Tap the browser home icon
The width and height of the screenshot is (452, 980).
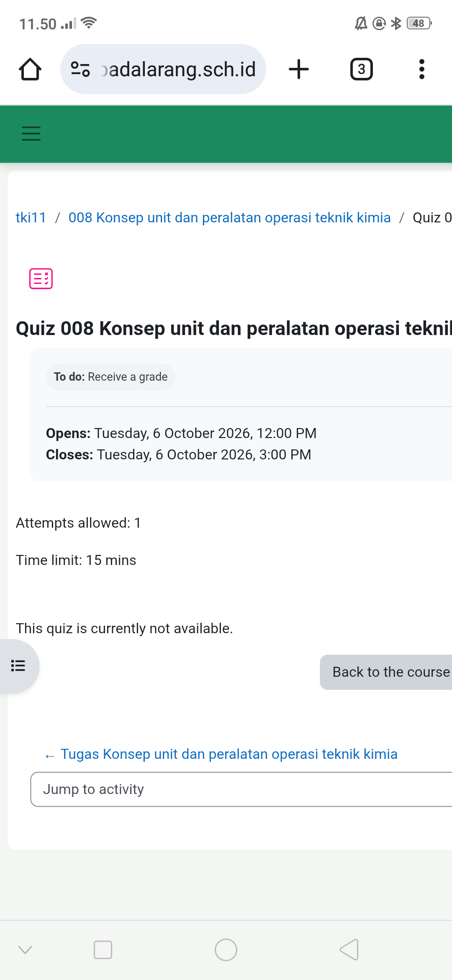30,69
